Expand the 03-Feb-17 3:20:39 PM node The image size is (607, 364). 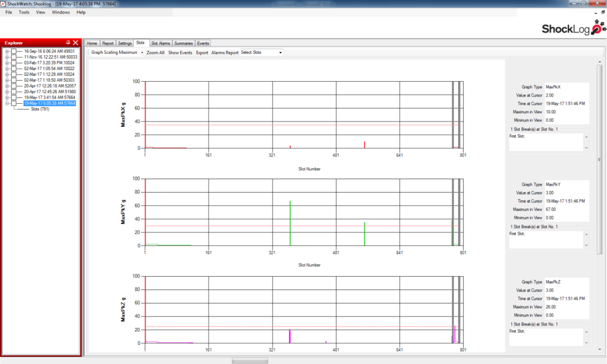coord(7,63)
